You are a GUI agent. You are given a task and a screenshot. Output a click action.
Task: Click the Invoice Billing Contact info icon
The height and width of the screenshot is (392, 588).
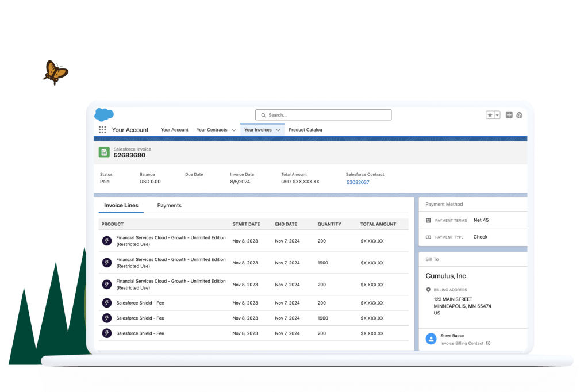click(488, 343)
